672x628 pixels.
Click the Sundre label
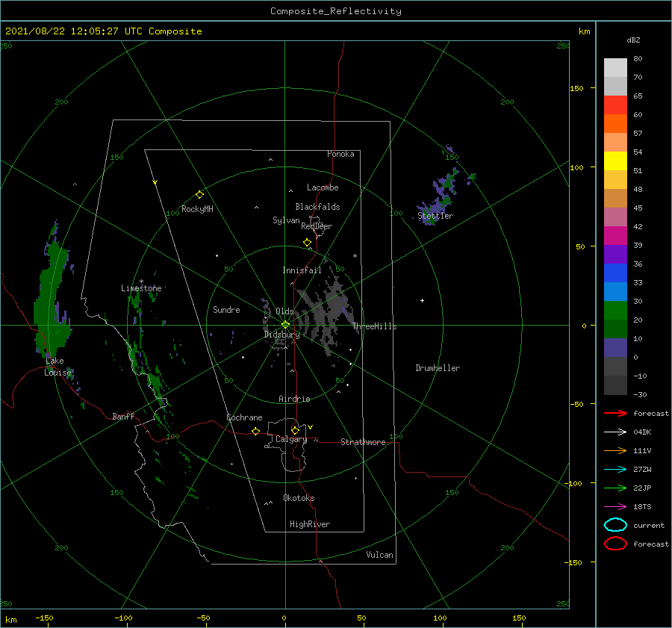click(226, 310)
